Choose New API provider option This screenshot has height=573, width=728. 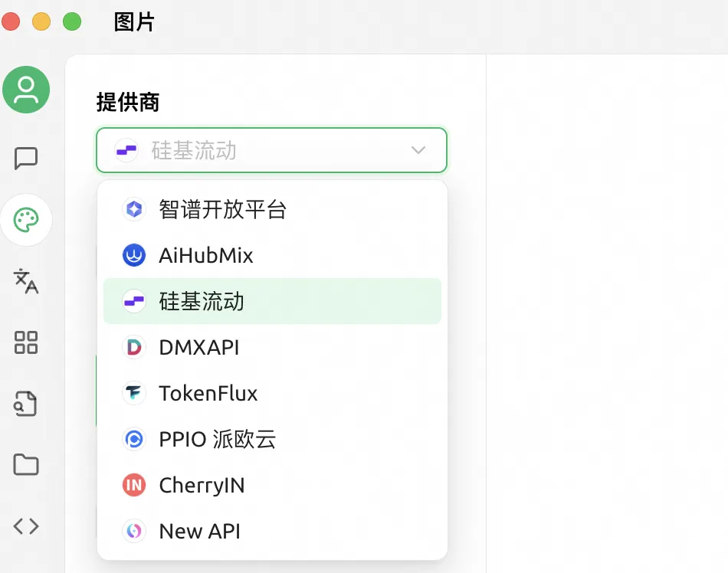[x=199, y=531]
